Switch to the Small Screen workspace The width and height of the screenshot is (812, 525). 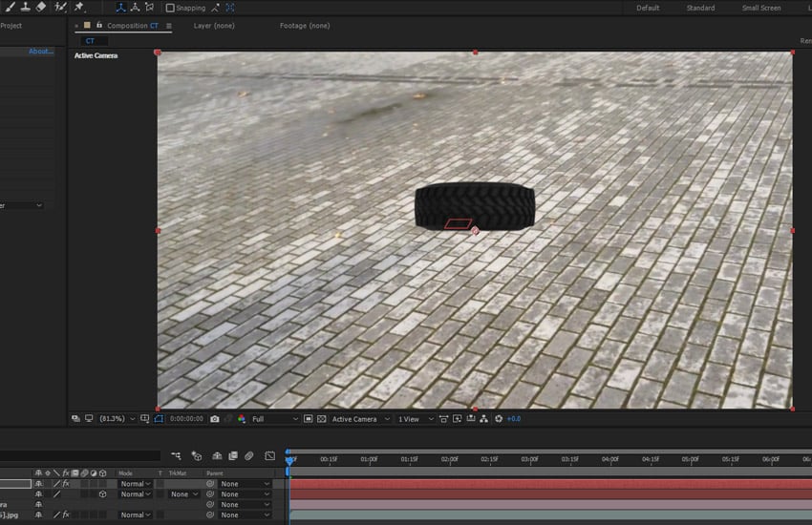pos(761,8)
